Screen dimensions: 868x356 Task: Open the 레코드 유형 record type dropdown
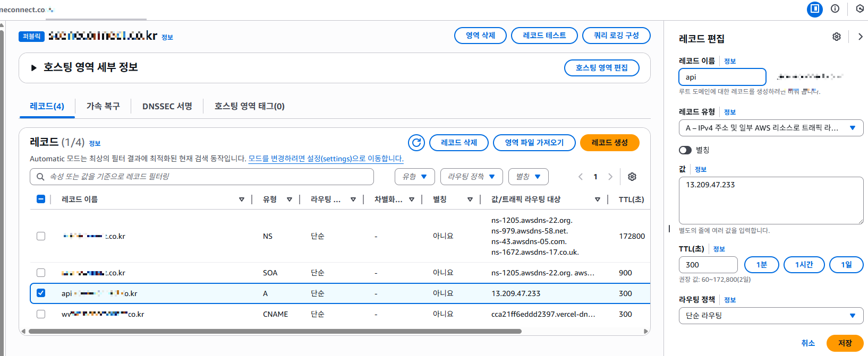pyautogui.click(x=771, y=128)
